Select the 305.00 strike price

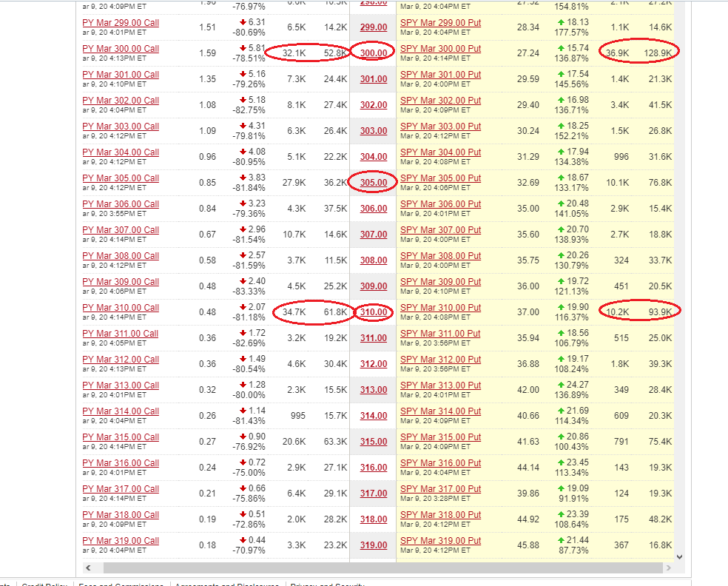[x=374, y=183]
